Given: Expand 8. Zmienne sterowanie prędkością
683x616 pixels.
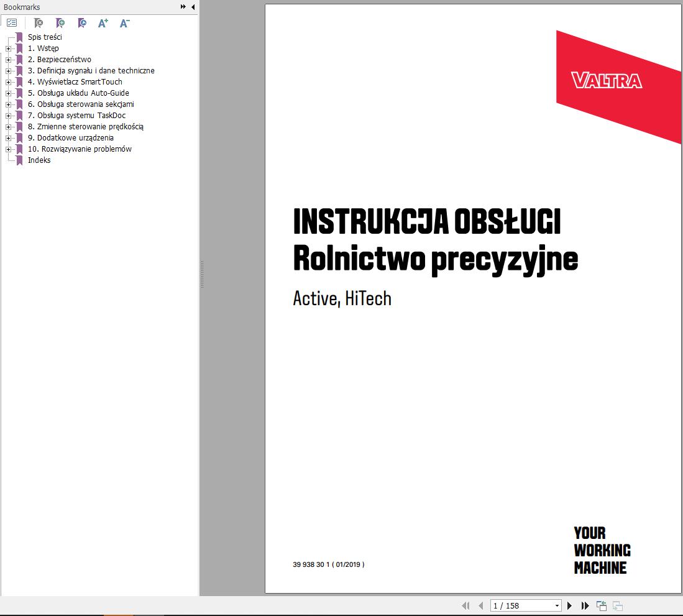Looking at the screenshot, I should [8, 127].
